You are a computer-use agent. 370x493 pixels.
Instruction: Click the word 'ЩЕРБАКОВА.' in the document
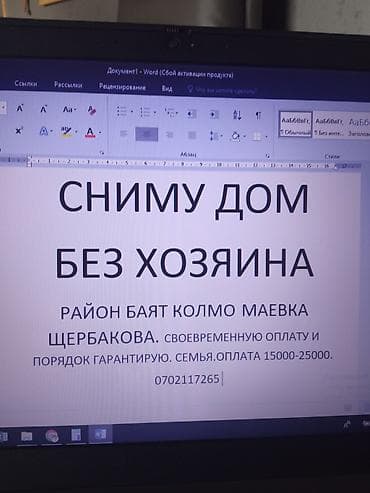104,338
